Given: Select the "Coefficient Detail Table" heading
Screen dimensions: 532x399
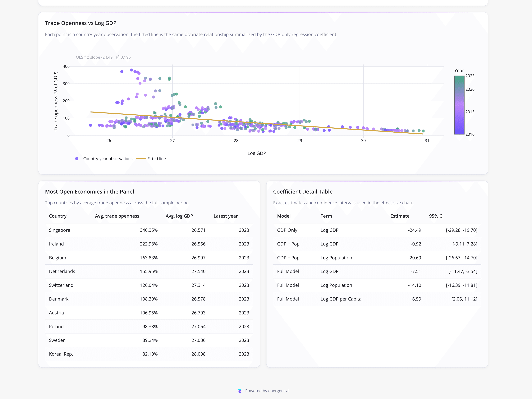Looking at the screenshot, I should click(x=303, y=192).
